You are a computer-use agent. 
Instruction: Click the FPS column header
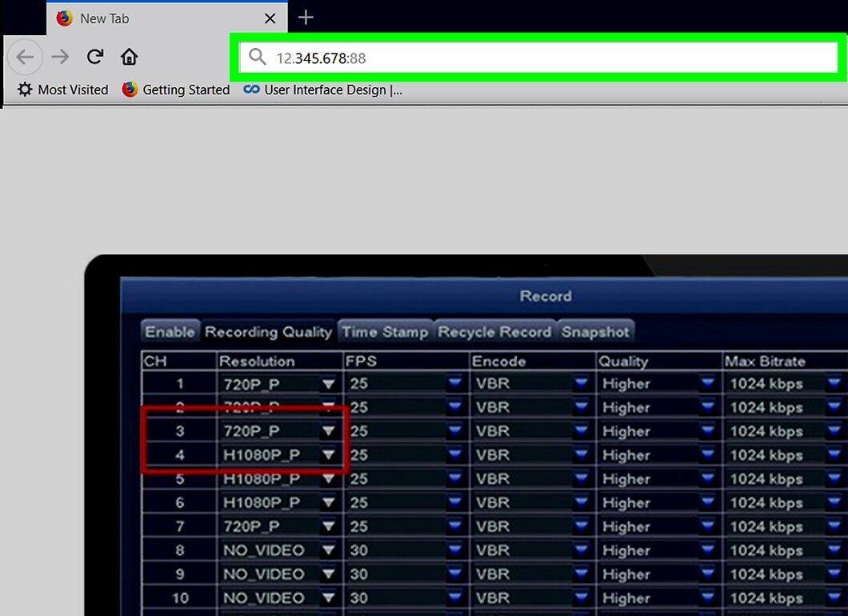point(362,362)
